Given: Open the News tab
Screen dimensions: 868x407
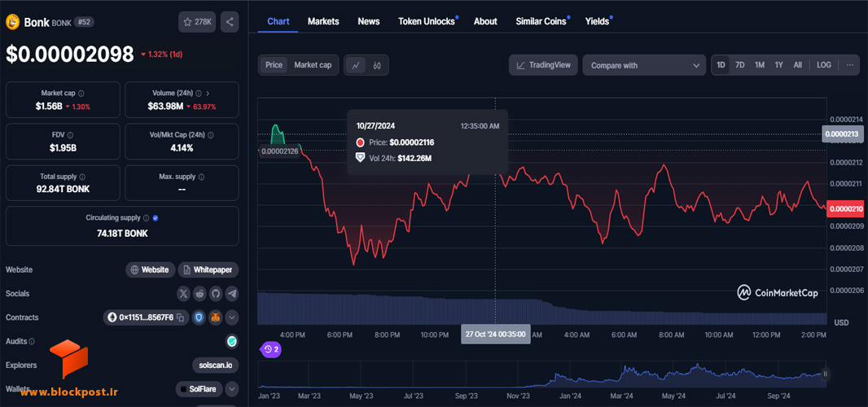Looking at the screenshot, I should pyautogui.click(x=369, y=21).
